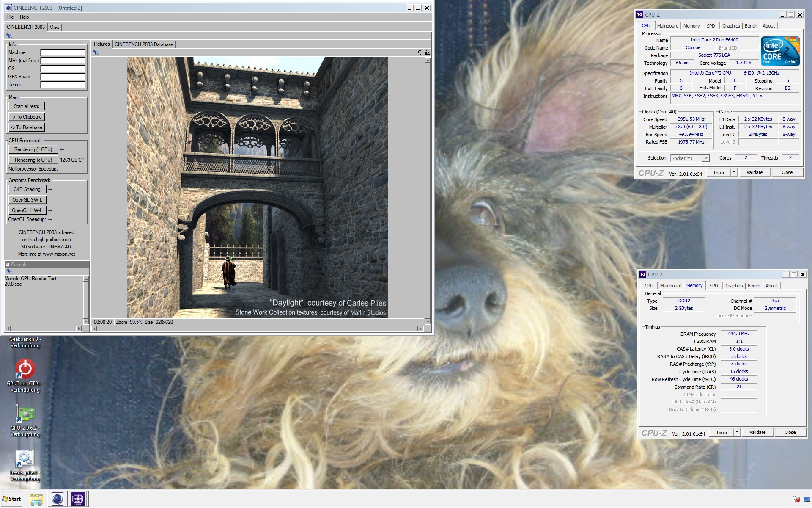The height and width of the screenshot is (508, 812).
Task: Open SPD tab in upper CPU-Z
Action: point(711,26)
